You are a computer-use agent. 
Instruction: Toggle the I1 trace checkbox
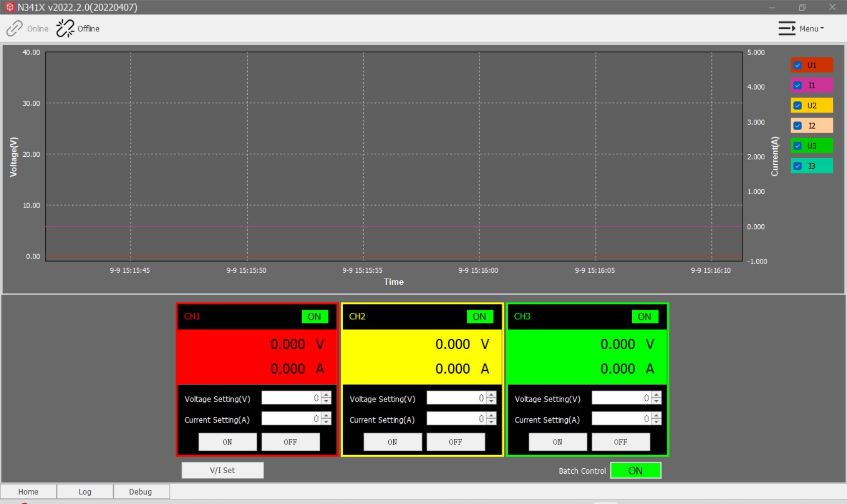[x=798, y=85]
